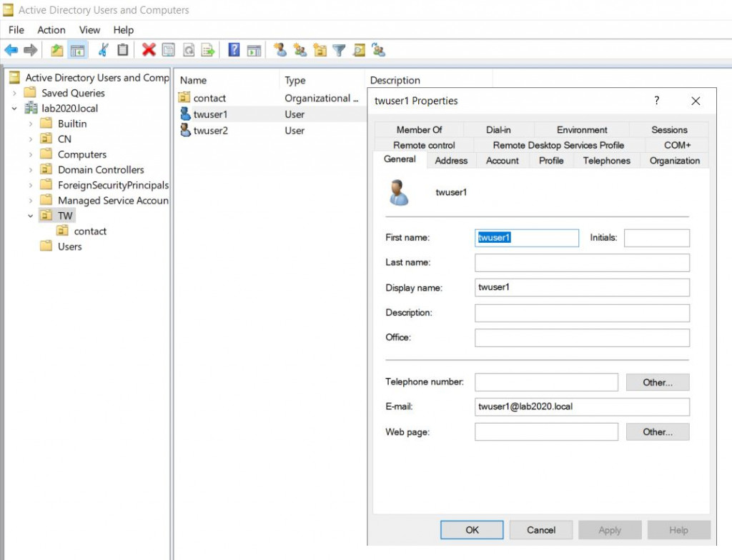Image resolution: width=732 pixels, height=560 pixels.
Task: Create a new group with toolbar icon
Action: (x=300, y=49)
